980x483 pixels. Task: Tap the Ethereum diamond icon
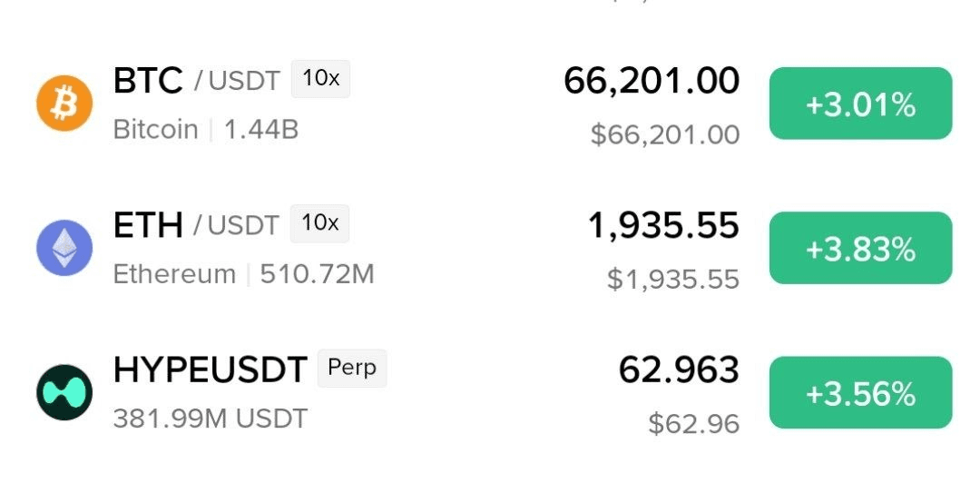(64, 248)
